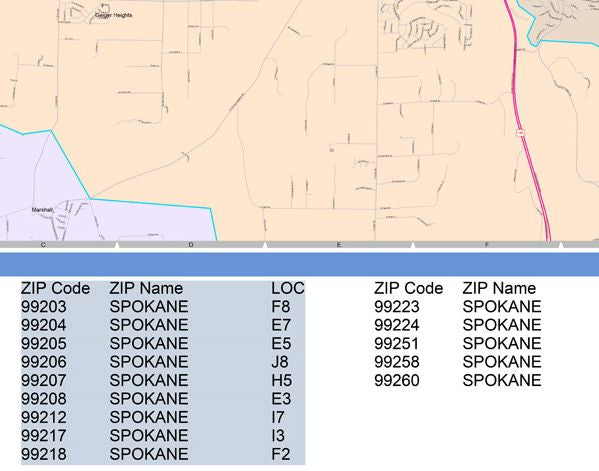
Task: Click SPOKANE in the 99207 row
Action: point(149,380)
